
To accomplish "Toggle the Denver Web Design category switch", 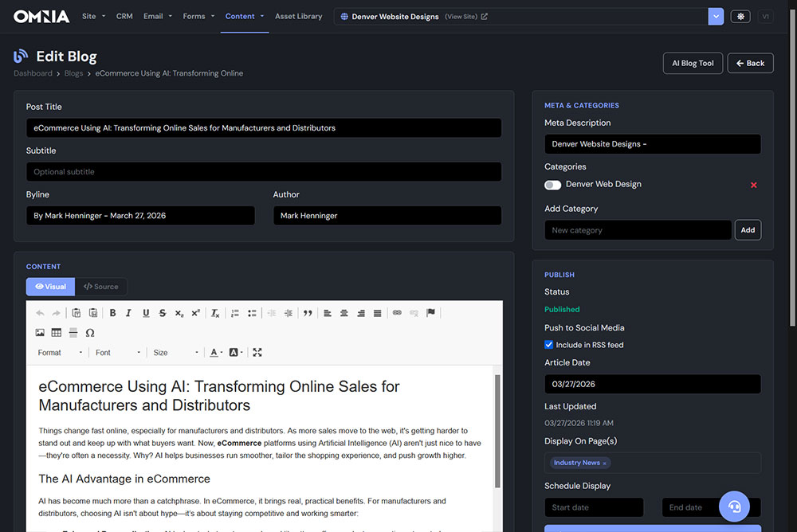I will (552, 184).
